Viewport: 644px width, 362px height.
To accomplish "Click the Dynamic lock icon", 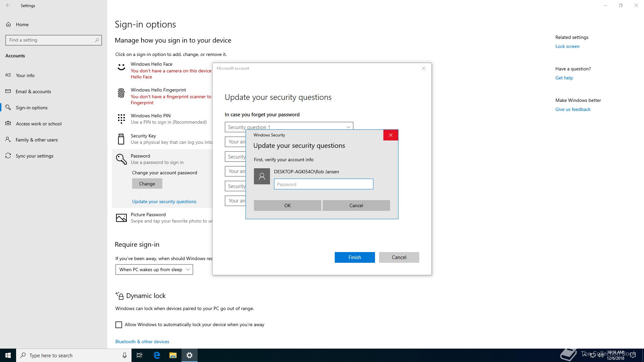I will (119, 296).
